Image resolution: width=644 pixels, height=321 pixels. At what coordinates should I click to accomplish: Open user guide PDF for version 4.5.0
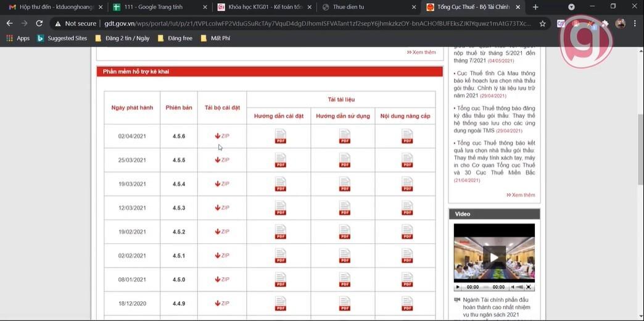[x=345, y=279]
